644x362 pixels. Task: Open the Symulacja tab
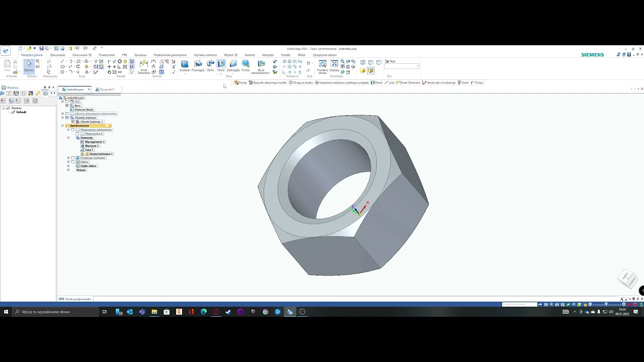pos(140,55)
